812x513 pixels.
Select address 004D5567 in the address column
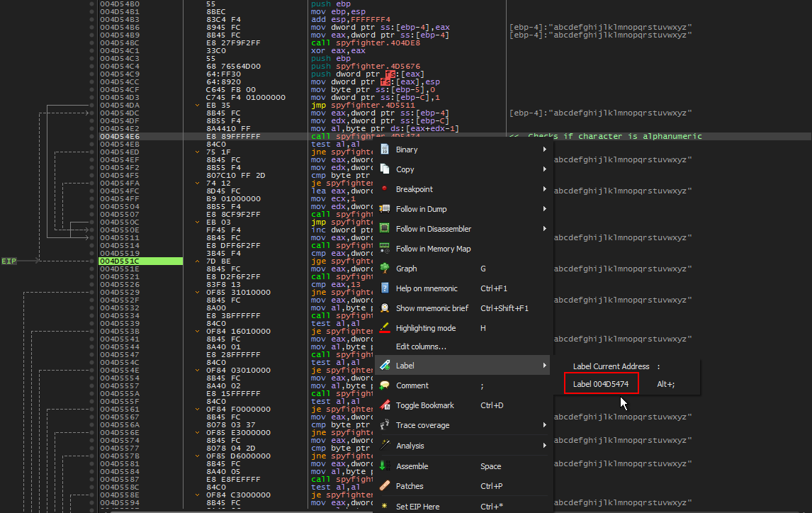(x=120, y=417)
